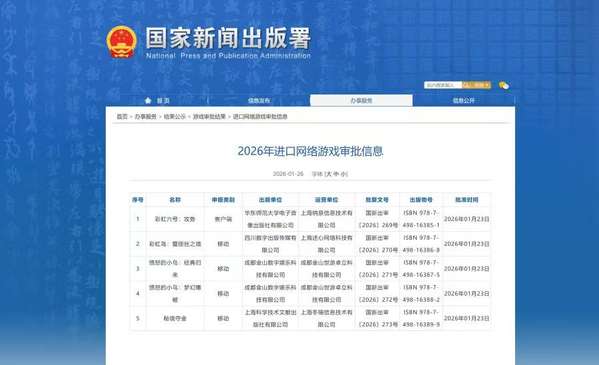Image resolution: width=599 pixels, height=365 pixels.
Task: Click the home icon beside 首页
Action: tap(148, 101)
